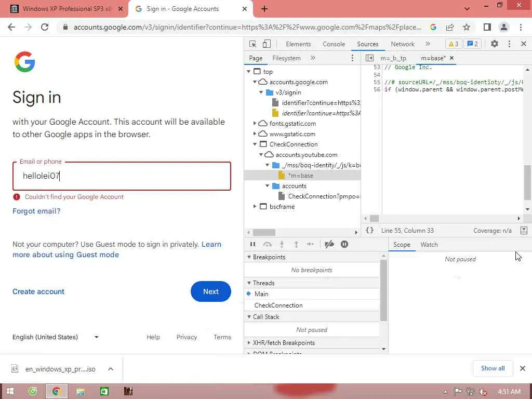Open a new browser tab

(x=264, y=9)
